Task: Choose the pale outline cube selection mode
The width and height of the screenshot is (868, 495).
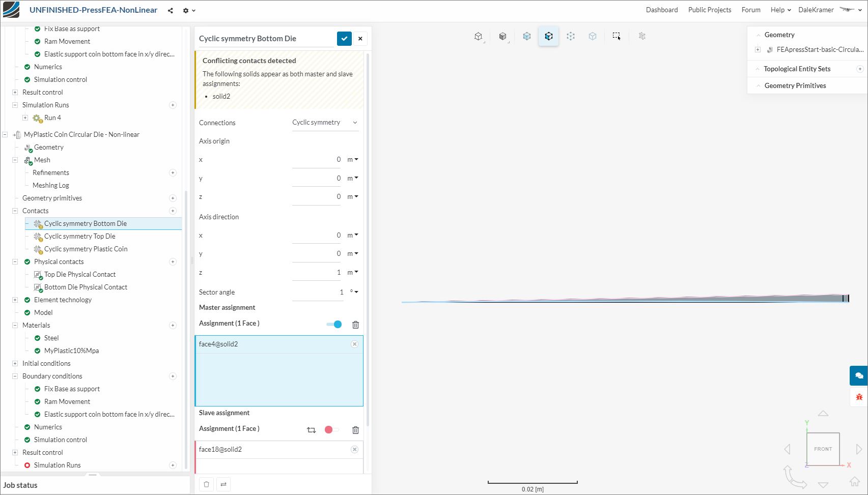Action: (x=593, y=36)
